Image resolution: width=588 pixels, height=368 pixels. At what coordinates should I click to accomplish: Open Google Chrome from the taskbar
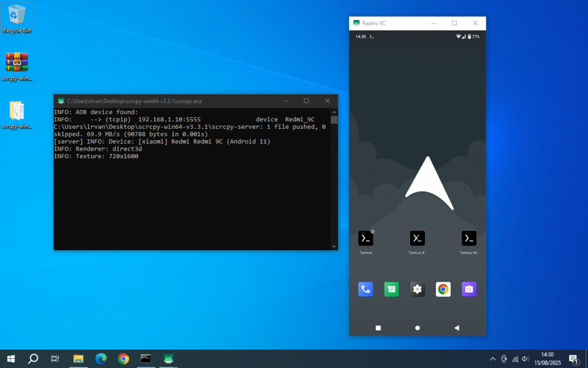point(123,359)
